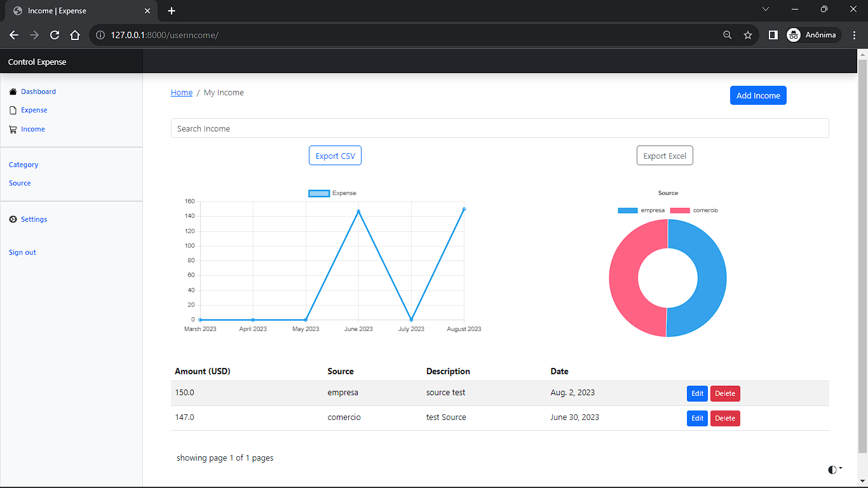Click the browser address bar URL
The width and height of the screenshot is (868, 488).
(165, 35)
